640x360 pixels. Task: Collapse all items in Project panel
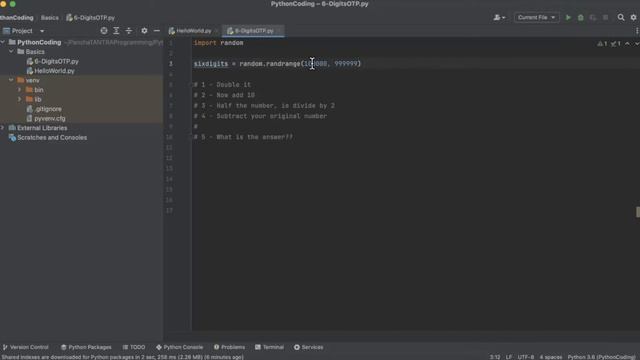coord(129,31)
